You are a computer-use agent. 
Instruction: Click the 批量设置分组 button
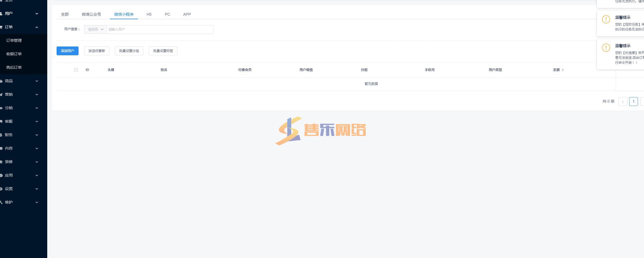click(129, 51)
